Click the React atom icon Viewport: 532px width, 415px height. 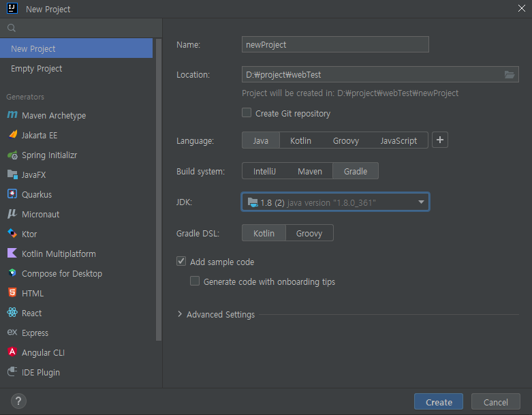coord(12,313)
